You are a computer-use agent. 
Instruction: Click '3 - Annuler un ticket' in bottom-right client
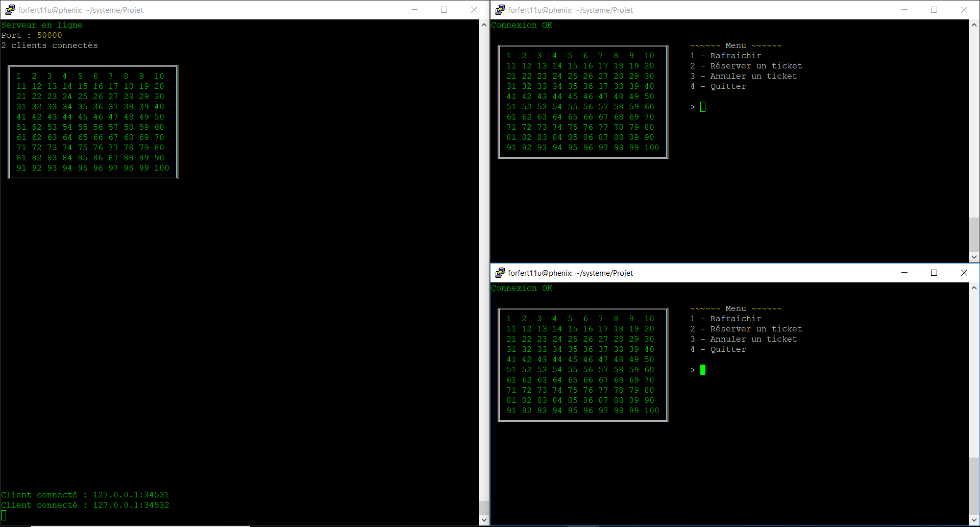(744, 339)
